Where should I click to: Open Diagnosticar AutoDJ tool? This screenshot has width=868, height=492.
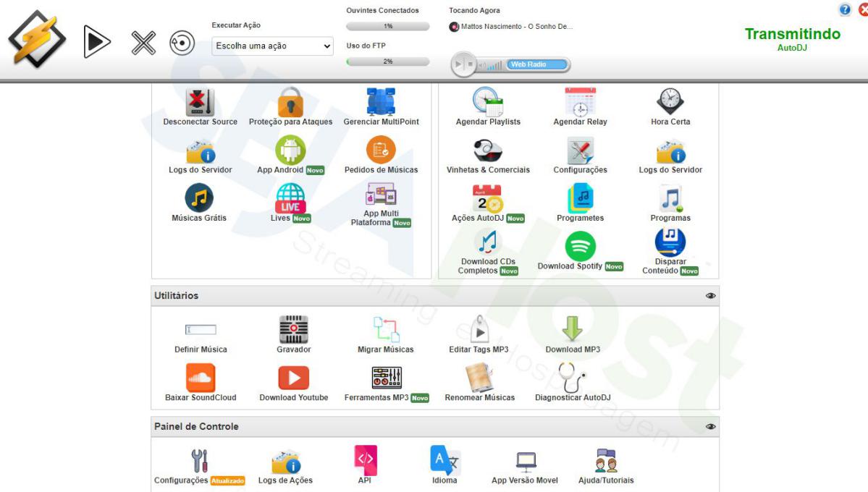pyautogui.click(x=573, y=378)
